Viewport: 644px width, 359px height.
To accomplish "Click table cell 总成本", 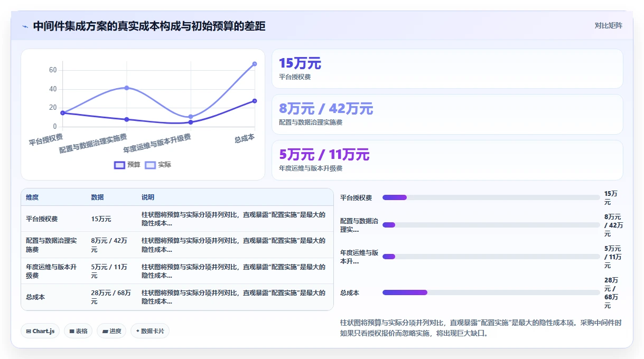I will coord(53,297).
